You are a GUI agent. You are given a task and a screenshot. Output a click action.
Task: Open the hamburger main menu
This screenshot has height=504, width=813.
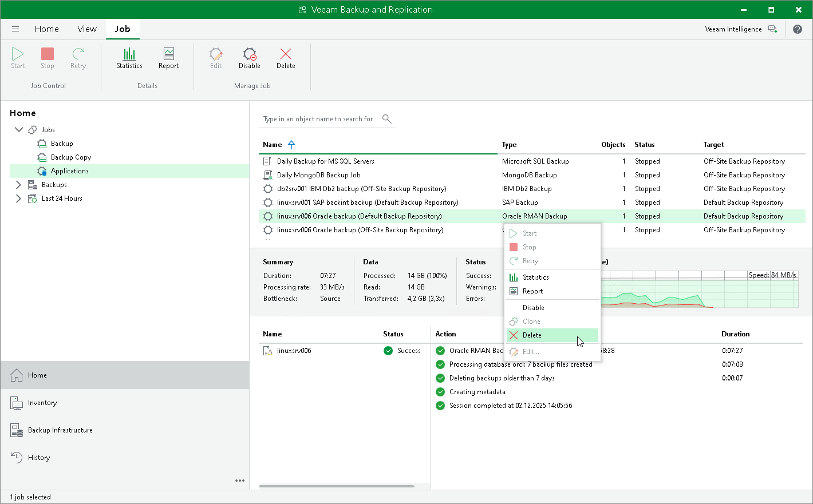point(15,29)
